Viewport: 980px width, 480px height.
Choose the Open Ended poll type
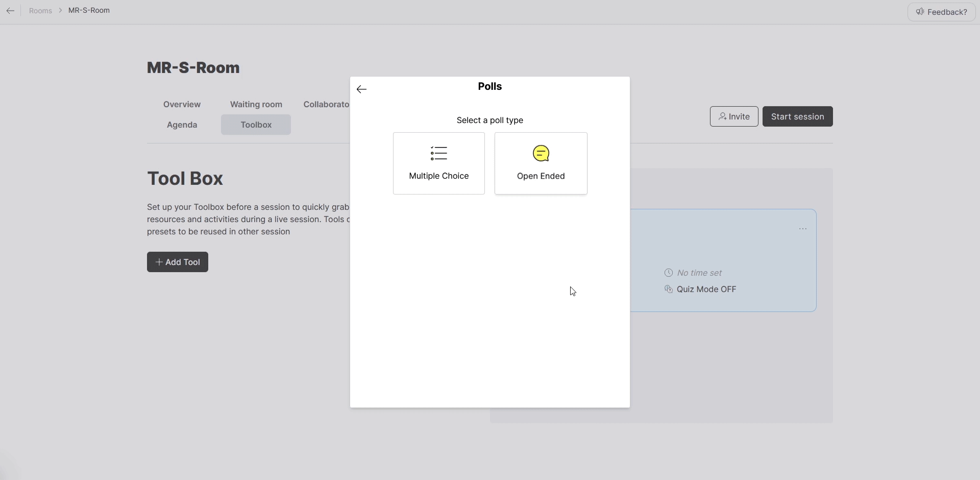(x=541, y=163)
